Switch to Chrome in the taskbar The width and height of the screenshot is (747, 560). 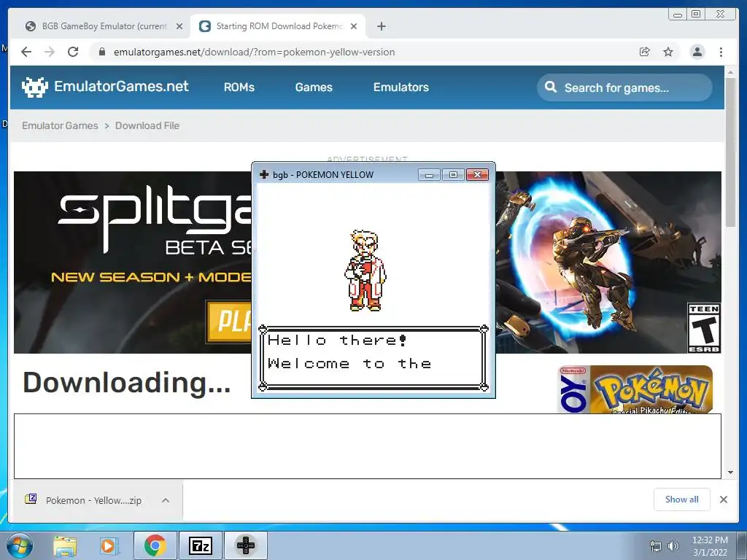155,545
